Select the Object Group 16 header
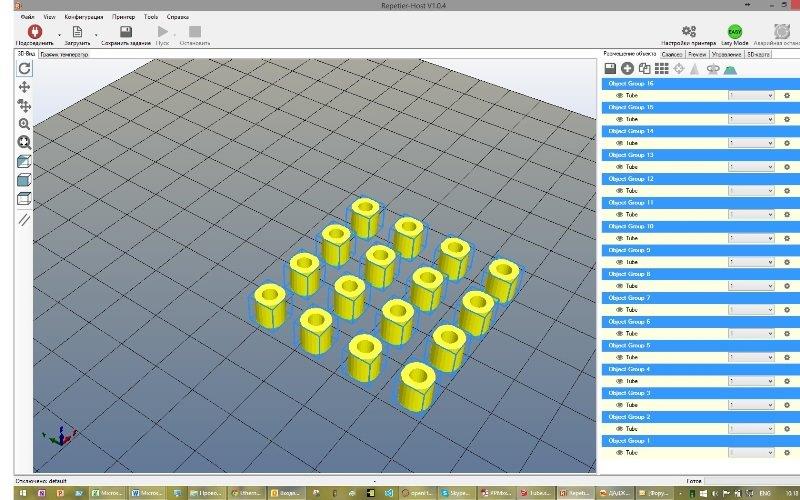The image size is (800, 500). pyautogui.click(x=701, y=84)
